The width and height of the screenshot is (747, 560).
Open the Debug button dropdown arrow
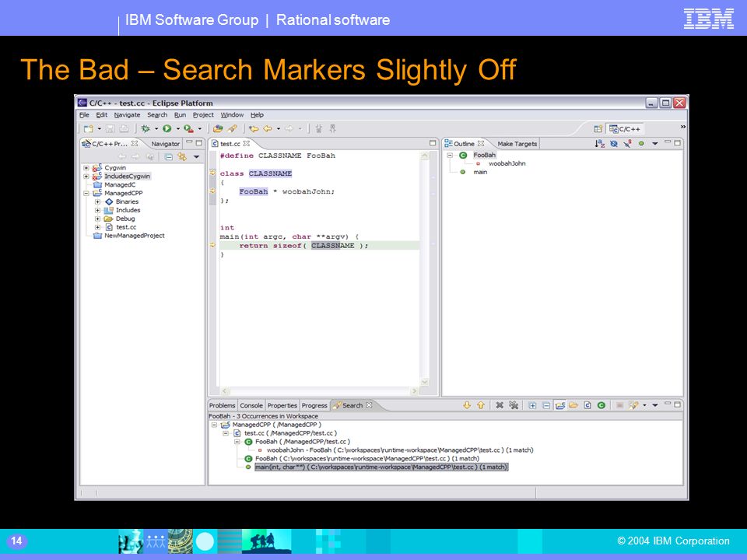[156, 128]
